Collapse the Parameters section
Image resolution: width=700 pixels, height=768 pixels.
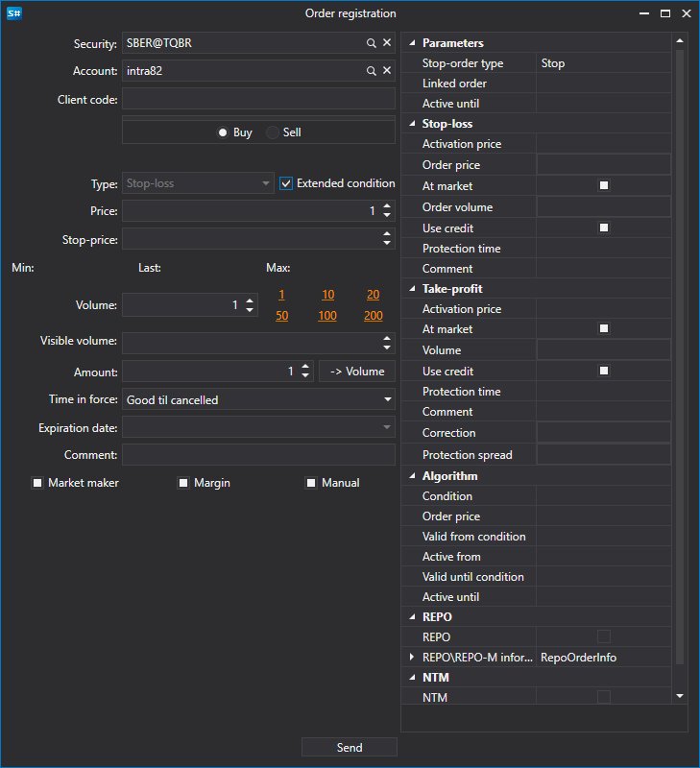pos(413,43)
